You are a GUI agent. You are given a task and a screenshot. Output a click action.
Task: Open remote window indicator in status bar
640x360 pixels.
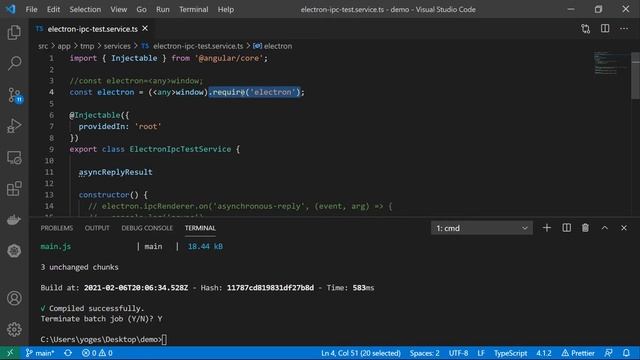coord(10,353)
